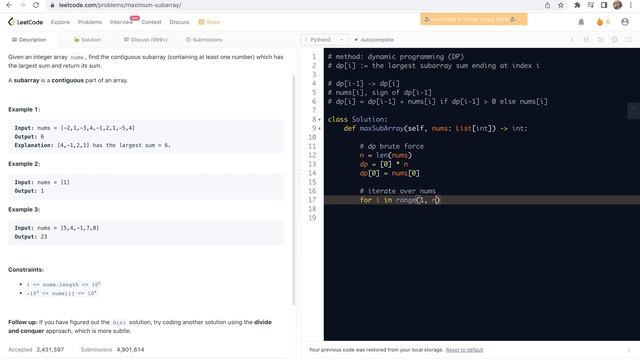Toggle the Autocomplete option

click(374, 40)
